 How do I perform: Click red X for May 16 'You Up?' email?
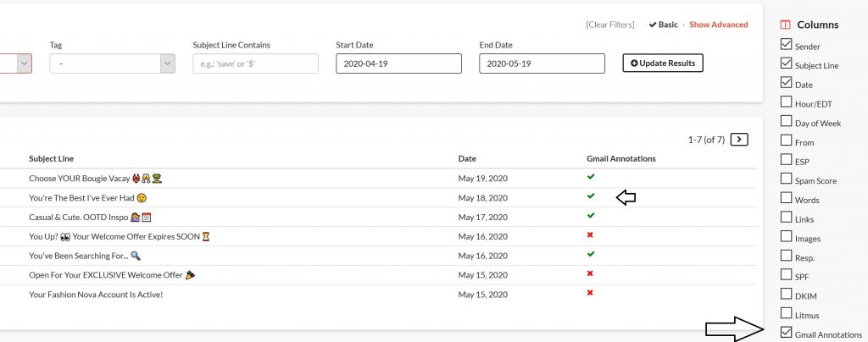591,234
